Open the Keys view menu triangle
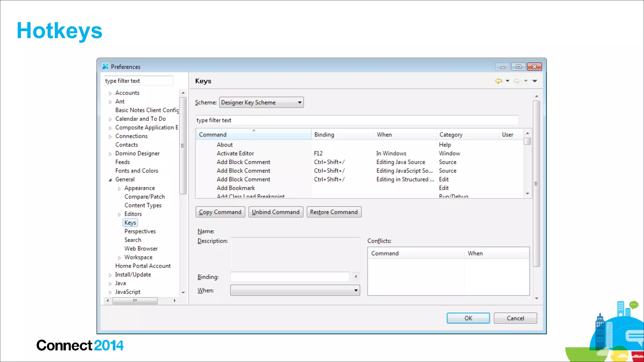644x362 pixels. (535, 81)
